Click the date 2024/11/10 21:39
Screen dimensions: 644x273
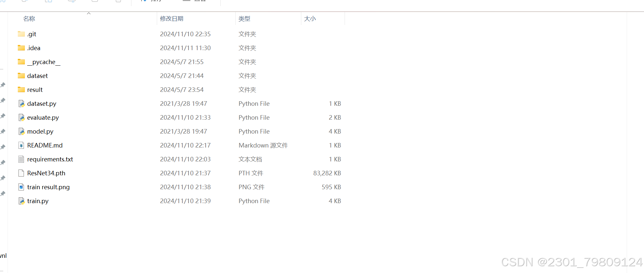pos(185,201)
